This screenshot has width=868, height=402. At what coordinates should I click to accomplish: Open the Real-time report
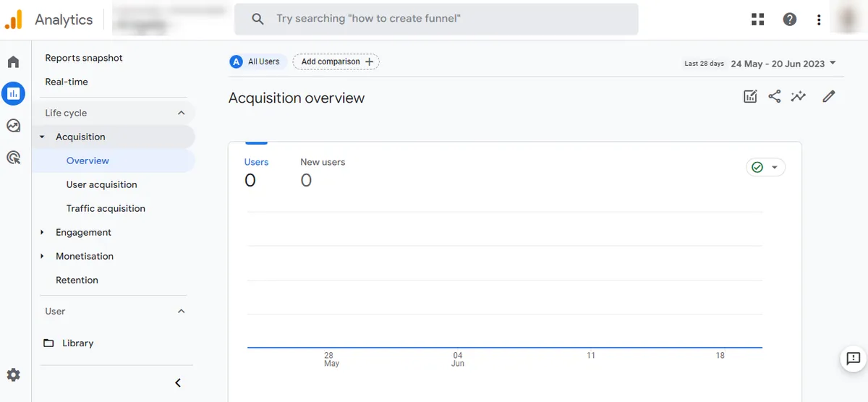pyautogui.click(x=67, y=82)
